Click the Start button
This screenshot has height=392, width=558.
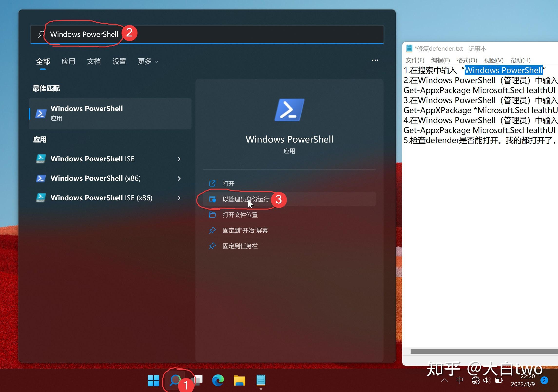click(x=154, y=380)
